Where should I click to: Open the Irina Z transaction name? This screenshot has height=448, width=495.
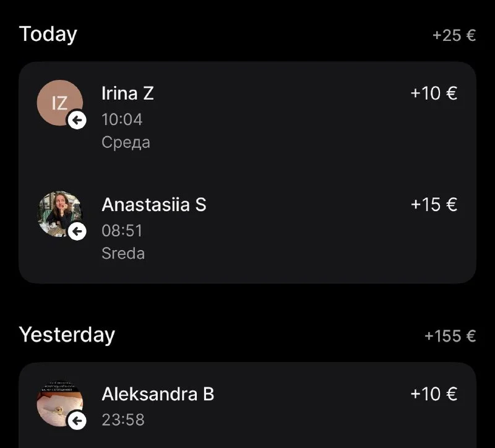click(127, 93)
